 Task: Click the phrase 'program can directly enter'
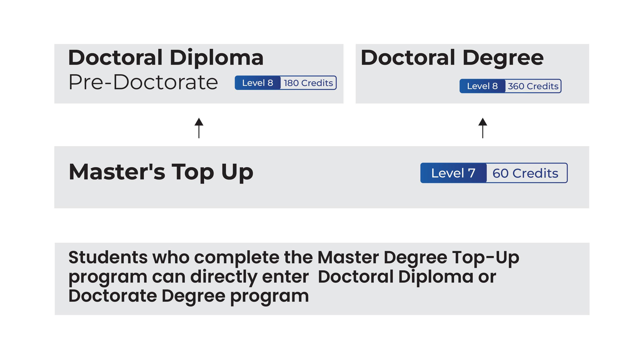tap(188, 277)
